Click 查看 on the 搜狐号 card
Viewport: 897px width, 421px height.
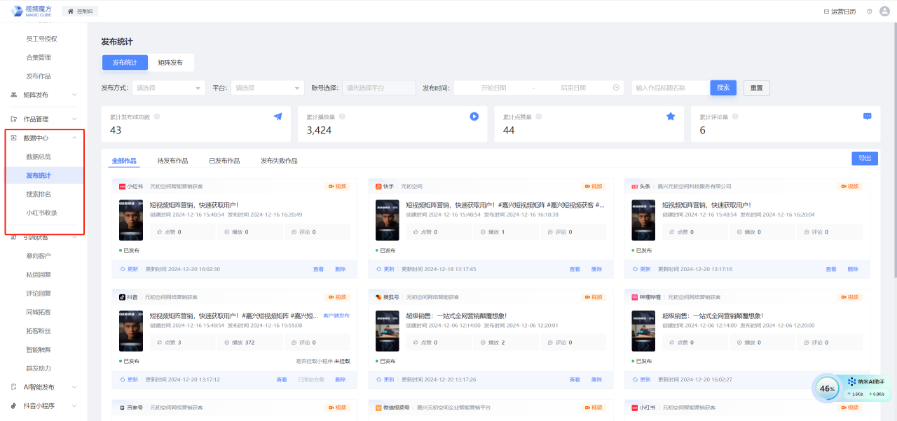coord(575,379)
